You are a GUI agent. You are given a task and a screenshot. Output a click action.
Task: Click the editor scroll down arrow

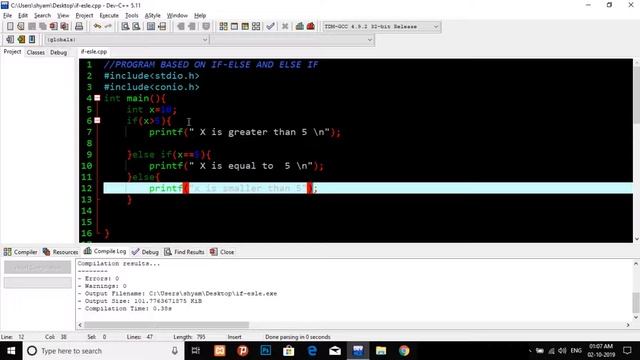(x=636, y=239)
